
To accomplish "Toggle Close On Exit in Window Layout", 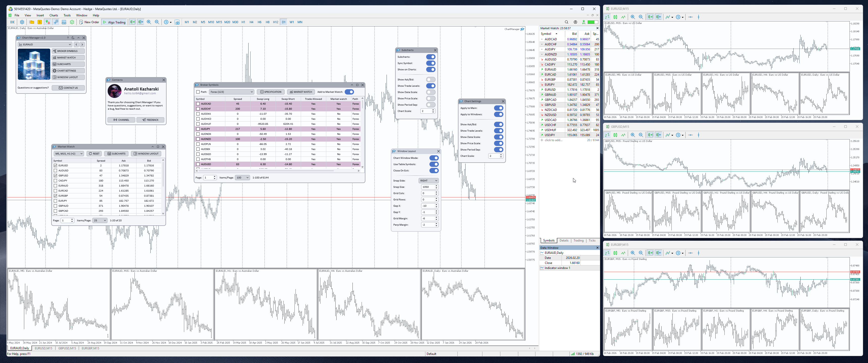I will point(434,171).
